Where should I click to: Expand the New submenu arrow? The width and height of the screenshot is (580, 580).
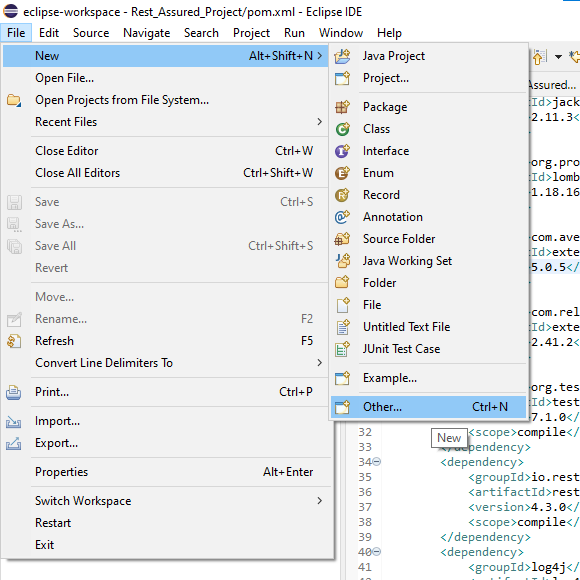click(320, 56)
